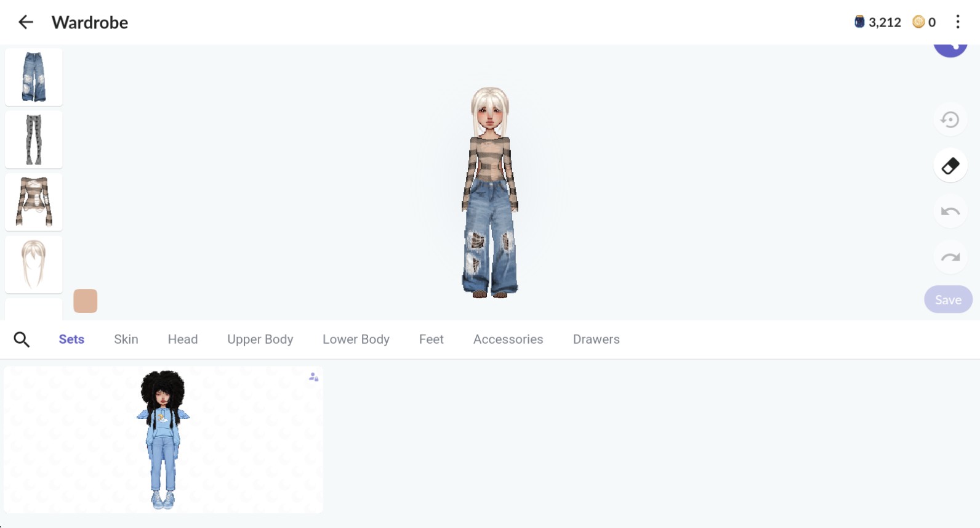Select the eraser tool icon

(950, 166)
